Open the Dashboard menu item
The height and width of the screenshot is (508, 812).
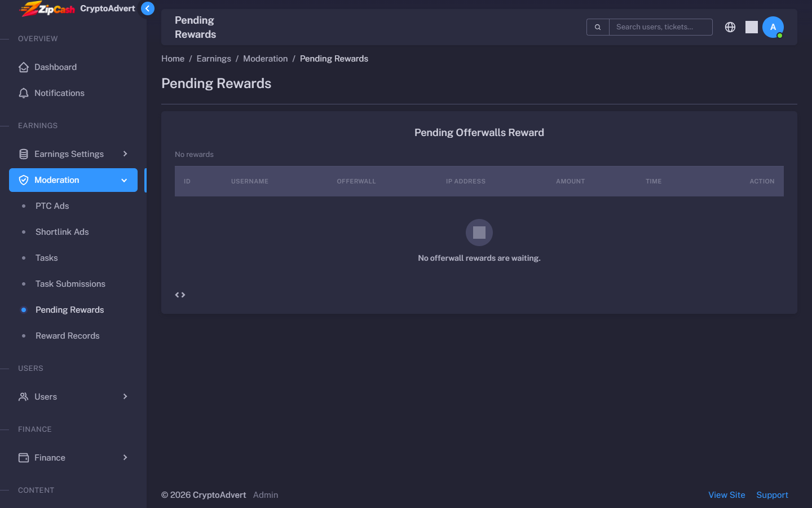coord(73,67)
